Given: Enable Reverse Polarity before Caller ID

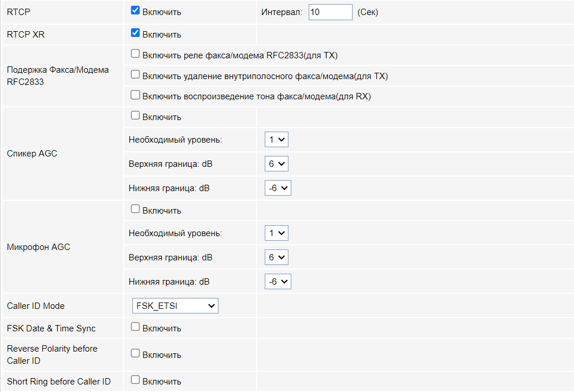Looking at the screenshot, I should (x=136, y=354).
